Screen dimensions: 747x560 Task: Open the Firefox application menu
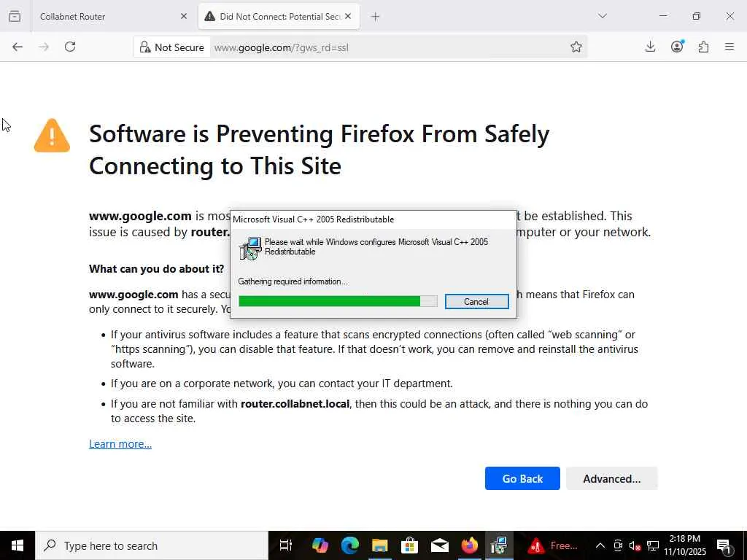tap(729, 47)
